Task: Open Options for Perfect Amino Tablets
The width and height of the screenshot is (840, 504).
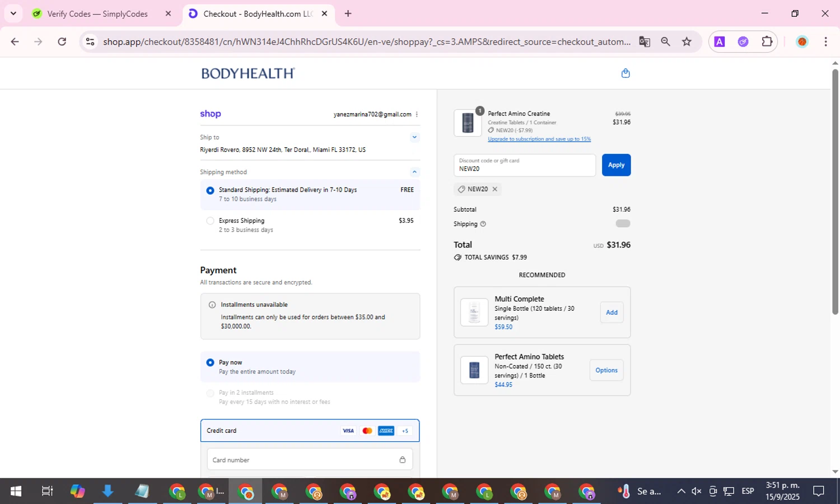Action: pos(606,370)
